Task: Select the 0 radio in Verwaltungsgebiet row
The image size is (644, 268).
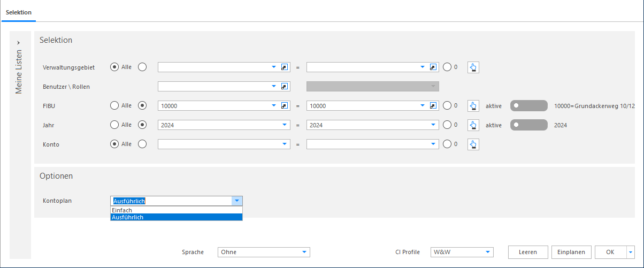Action: [x=447, y=67]
